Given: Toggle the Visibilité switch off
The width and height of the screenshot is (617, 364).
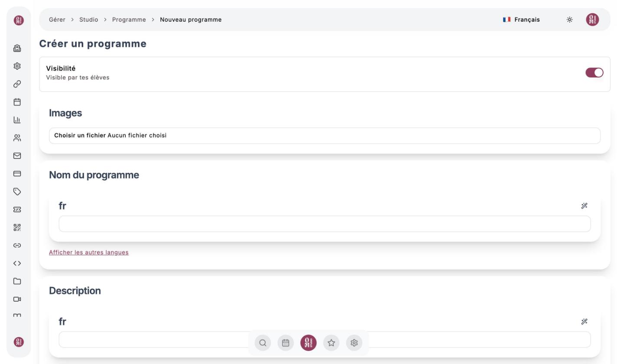Looking at the screenshot, I should click(594, 73).
